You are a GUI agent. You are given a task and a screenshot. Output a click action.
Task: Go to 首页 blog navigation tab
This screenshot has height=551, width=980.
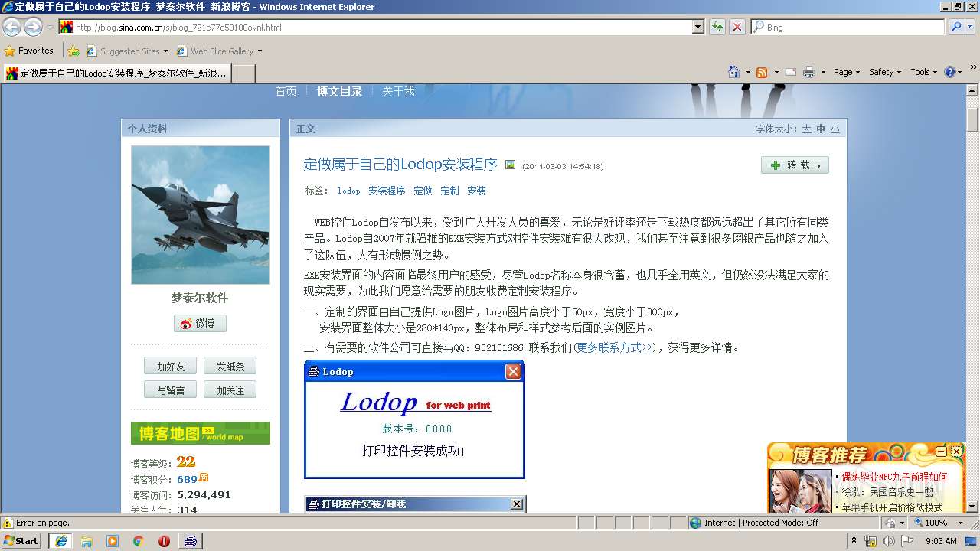[286, 91]
